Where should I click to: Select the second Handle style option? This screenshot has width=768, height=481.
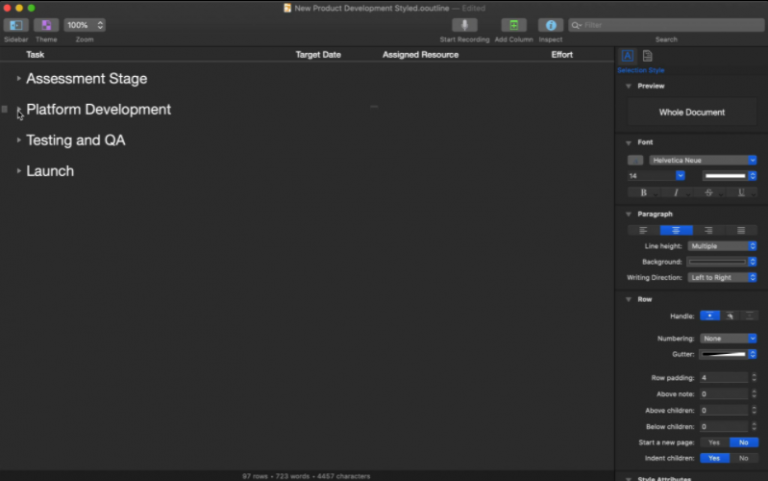tap(730, 316)
